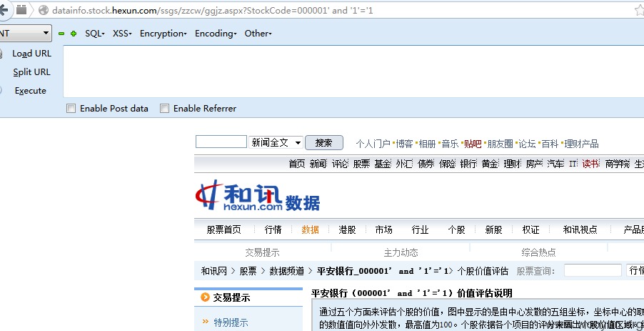This screenshot has width=644, height=331.
Task: Open 银行 in the top navigation
Action: pos(468,164)
